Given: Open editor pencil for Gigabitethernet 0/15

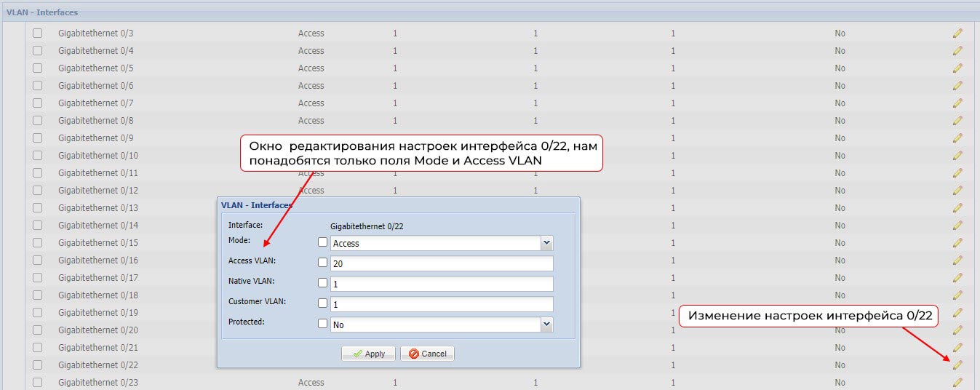Looking at the screenshot, I should click(957, 243).
